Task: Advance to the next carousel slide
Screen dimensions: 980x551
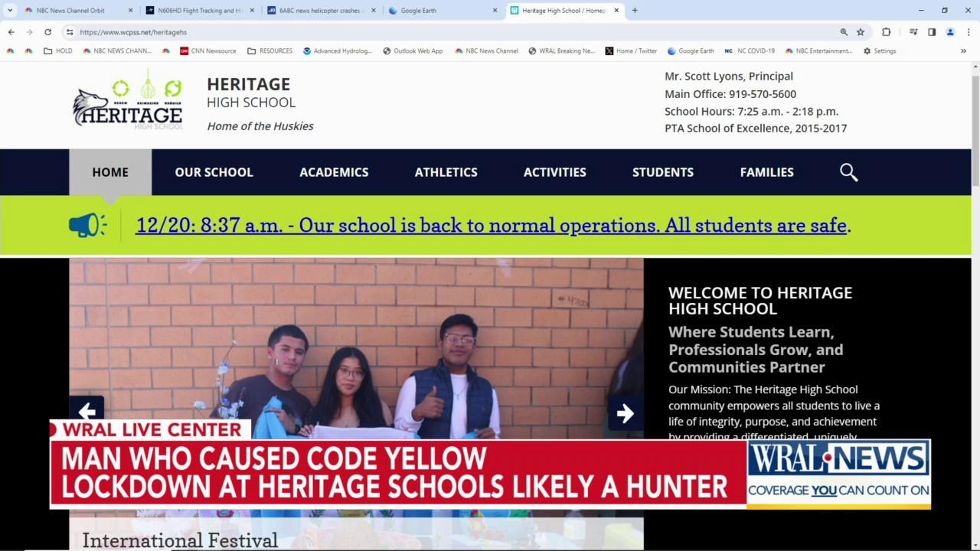Action: click(x=625, y=413)
